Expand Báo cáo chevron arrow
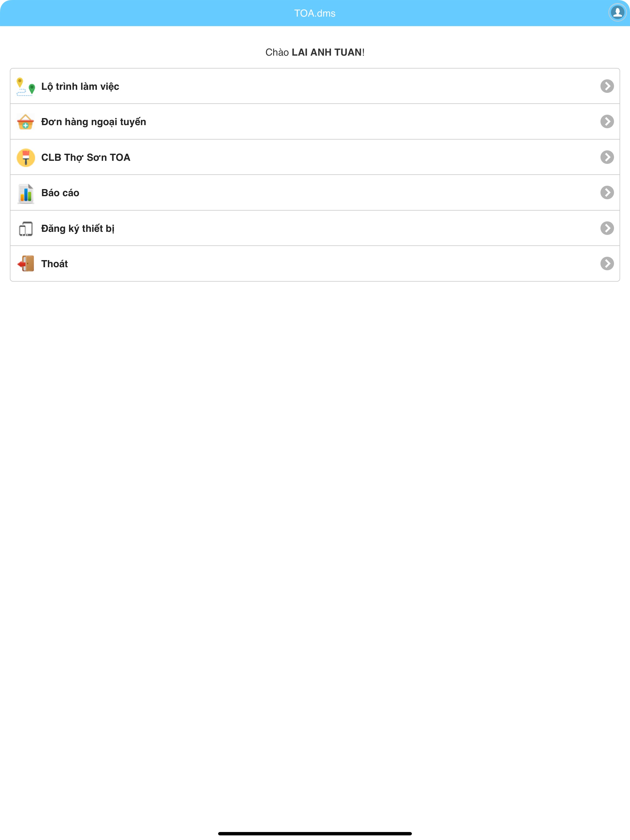Viewport: 630px width, 840px height. (x=607, y=192)
